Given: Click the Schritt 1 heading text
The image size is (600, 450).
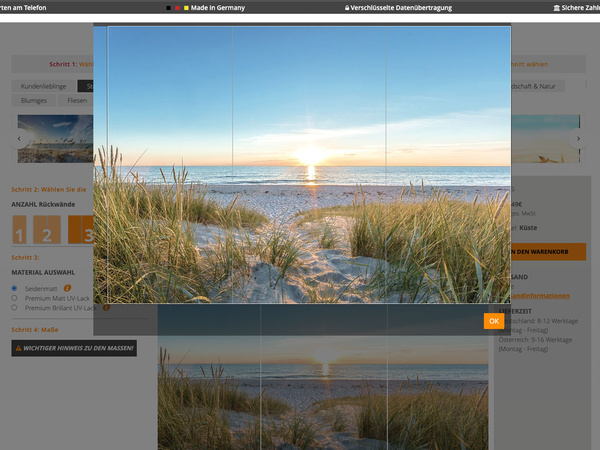Looking at the screenshot, I should (x=71, y=64).
